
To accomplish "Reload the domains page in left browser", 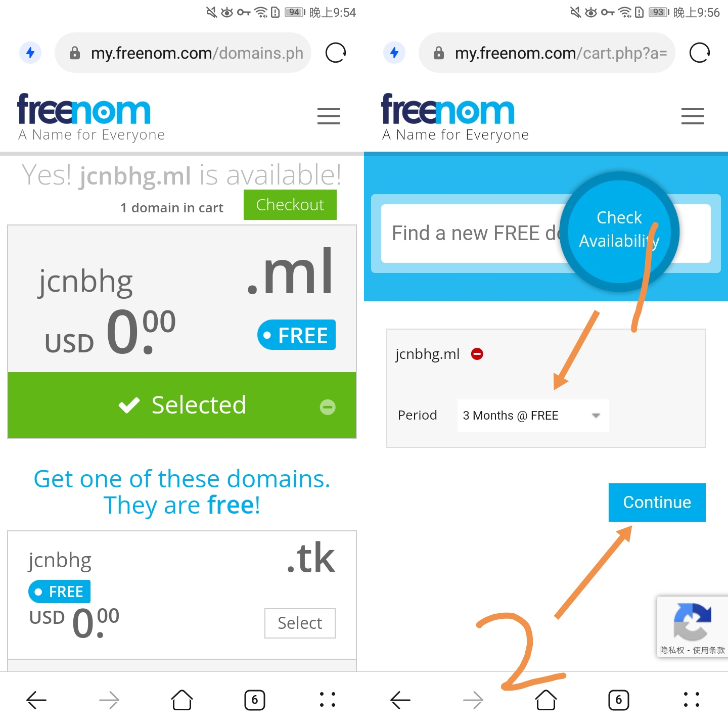I will tap(336, 53).
